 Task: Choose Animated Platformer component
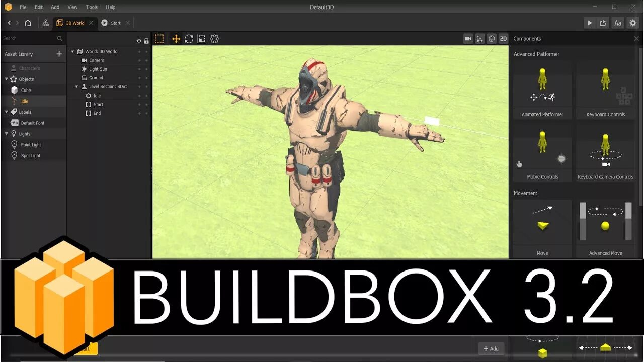(542, 91)
